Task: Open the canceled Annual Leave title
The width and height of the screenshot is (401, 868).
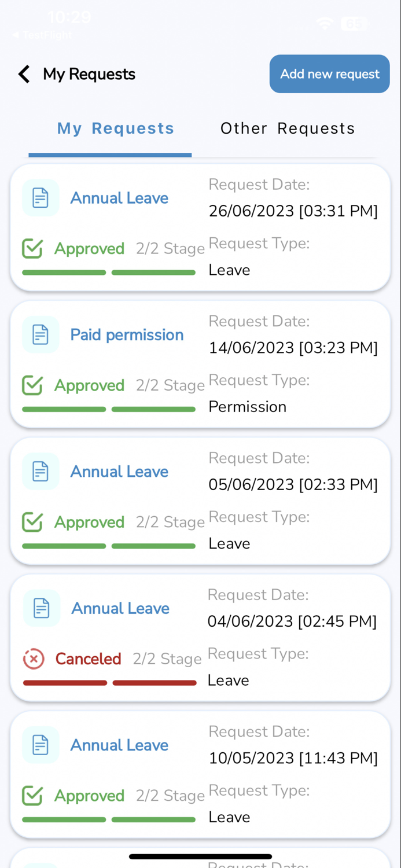Action: (120, 608)
